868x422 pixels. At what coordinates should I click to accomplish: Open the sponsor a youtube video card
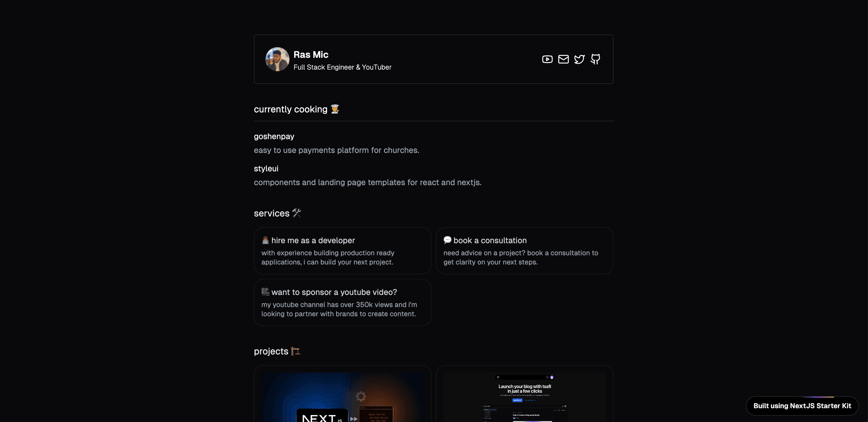coord(342,302)
